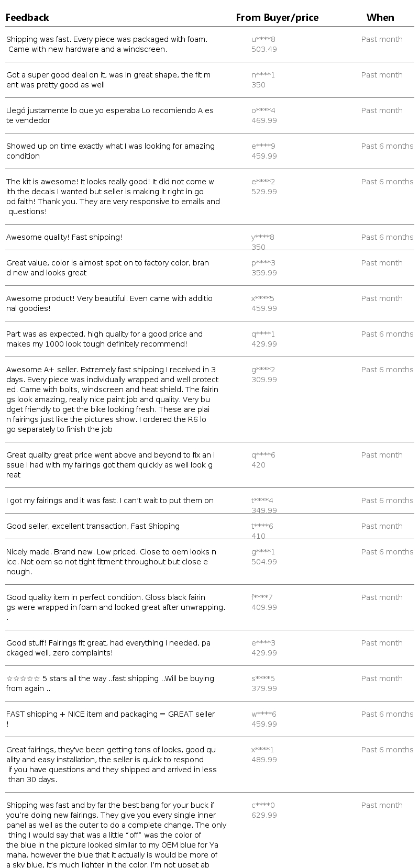Click the 489.99 price under x****1

(x=264, y=760)
